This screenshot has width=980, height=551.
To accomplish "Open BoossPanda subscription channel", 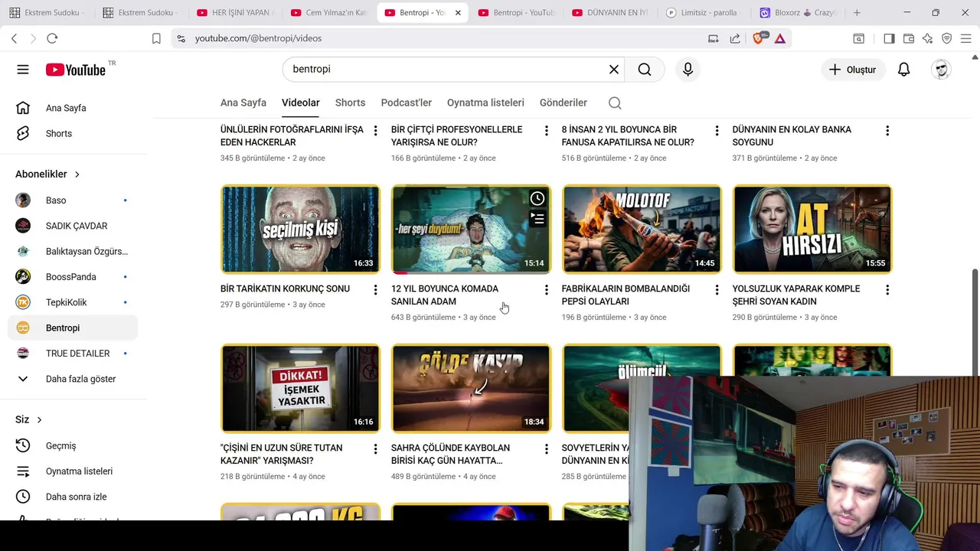I will pyautogui.click(x=73, y=277).
